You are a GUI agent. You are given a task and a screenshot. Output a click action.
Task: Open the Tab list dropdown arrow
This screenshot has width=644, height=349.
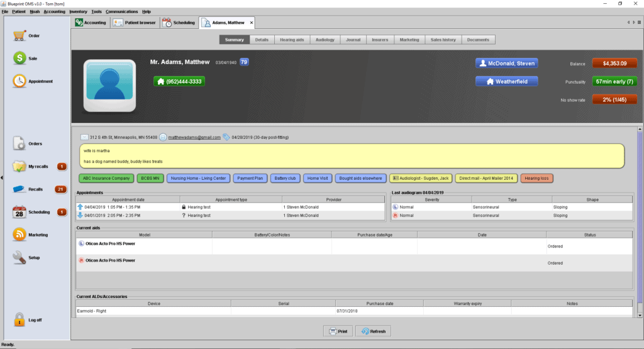(639, 23)
